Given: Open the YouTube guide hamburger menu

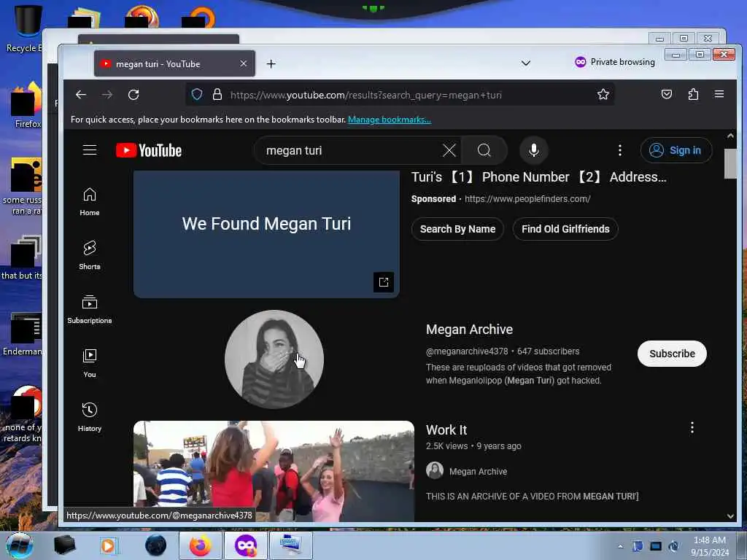Looking at the screenshot, I should tap(90, 150).
